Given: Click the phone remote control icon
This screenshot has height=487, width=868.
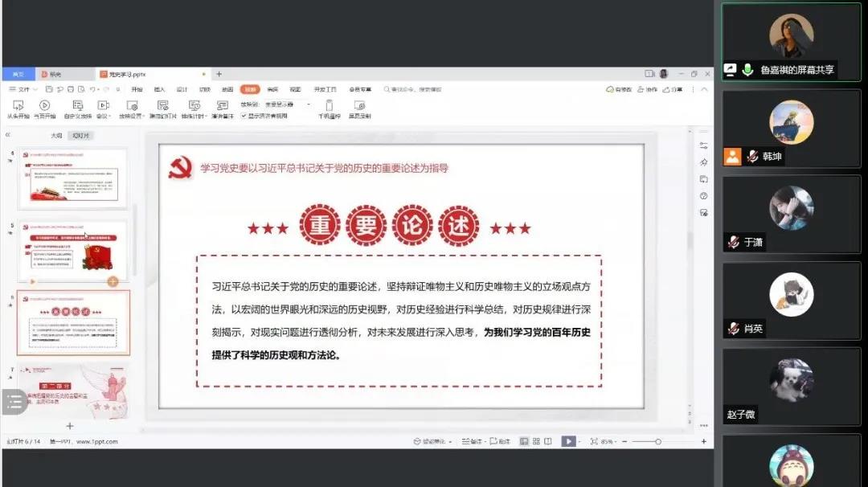Looking at the screenshot, I should 330,105.
